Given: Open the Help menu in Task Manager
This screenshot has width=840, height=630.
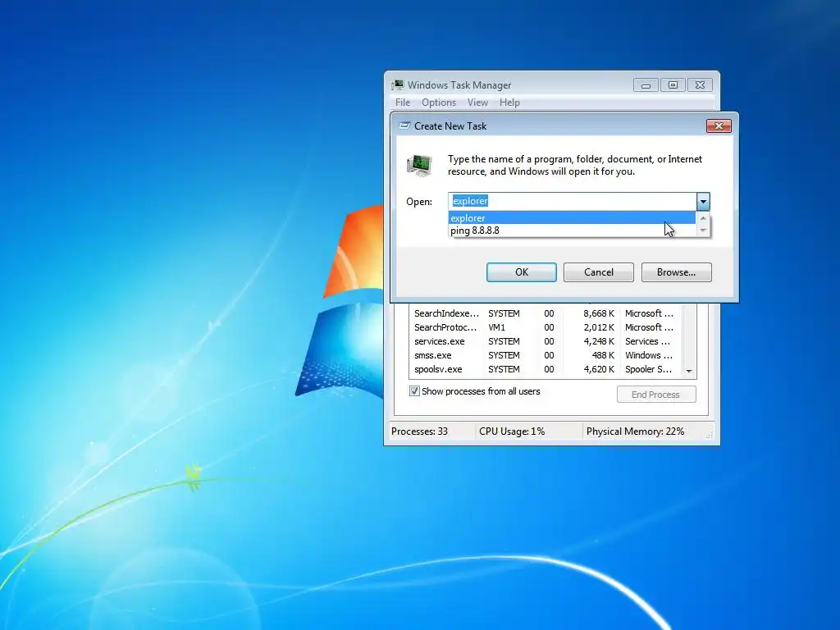Looking at the screenshot, I should pos(509,103).
